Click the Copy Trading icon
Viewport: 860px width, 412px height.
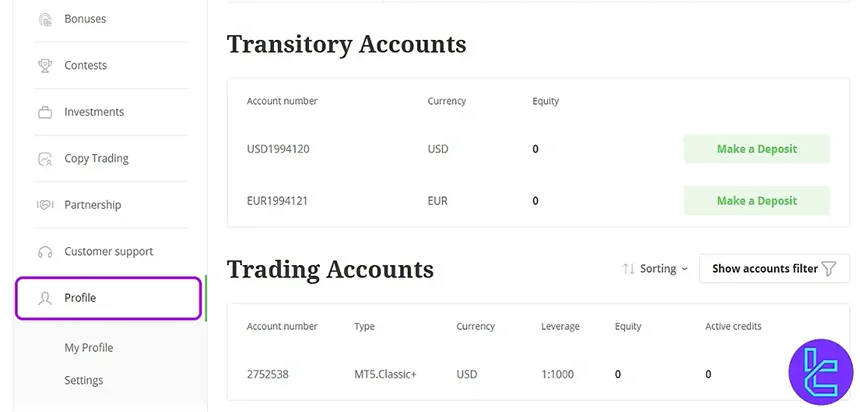44,159
